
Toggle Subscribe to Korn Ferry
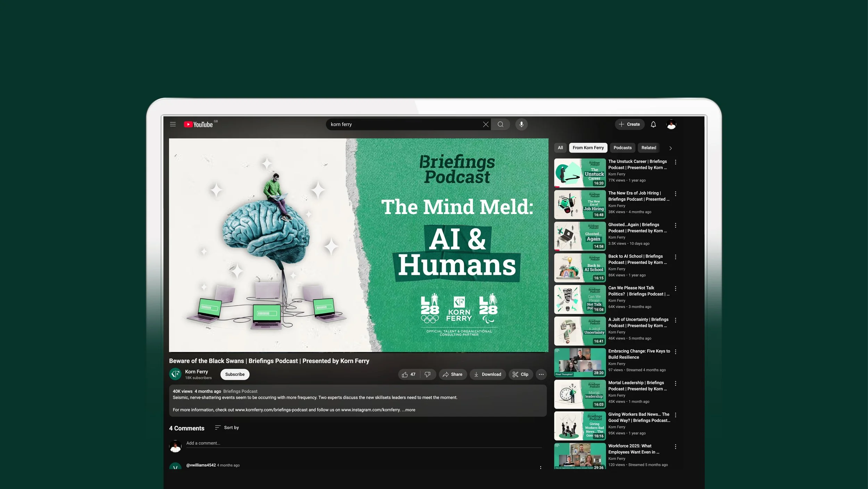[x=235, y=374]
